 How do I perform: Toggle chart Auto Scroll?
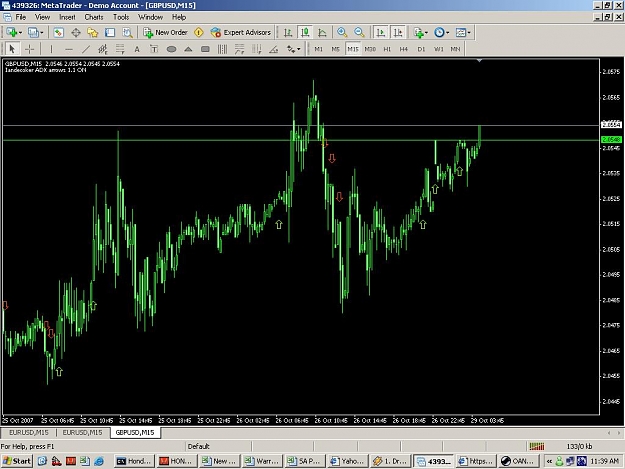click(x=381, y=32)
